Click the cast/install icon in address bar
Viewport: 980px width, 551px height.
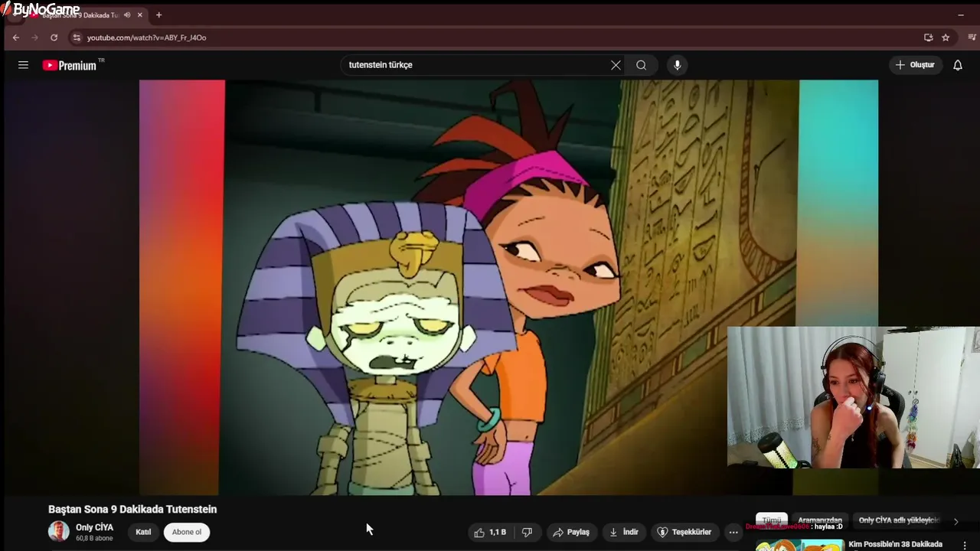[928, 37]
